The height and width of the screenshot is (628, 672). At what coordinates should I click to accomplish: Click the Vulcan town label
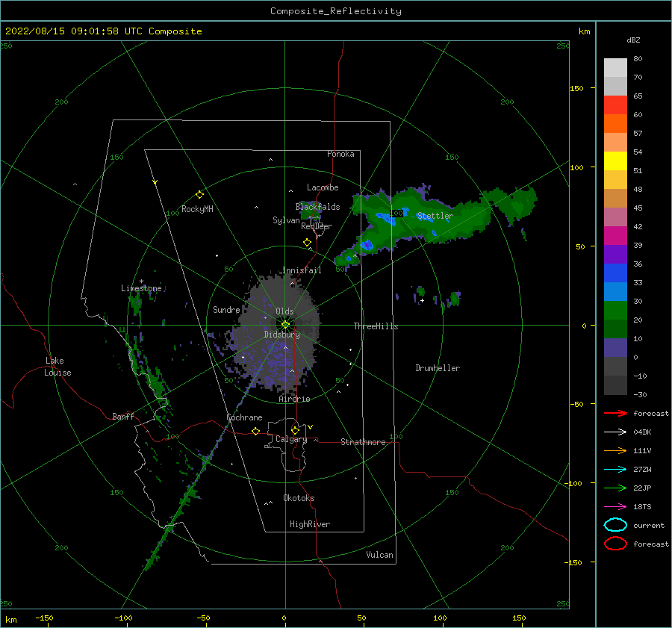[380, 555]
